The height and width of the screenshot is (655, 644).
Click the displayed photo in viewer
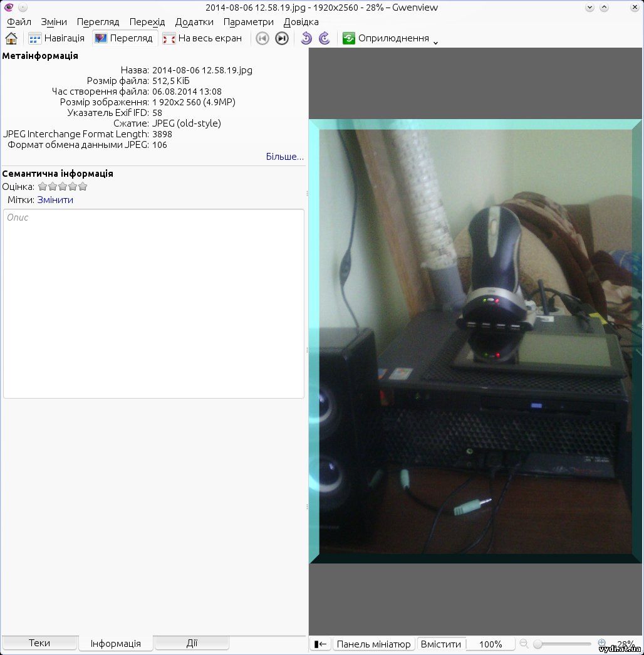(x=475, y=341)
